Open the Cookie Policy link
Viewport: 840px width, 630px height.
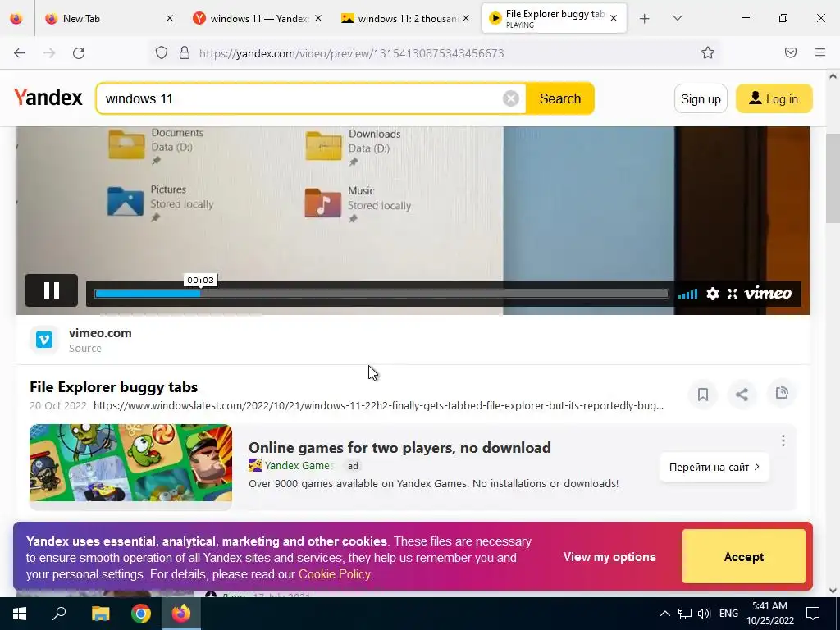335,574
